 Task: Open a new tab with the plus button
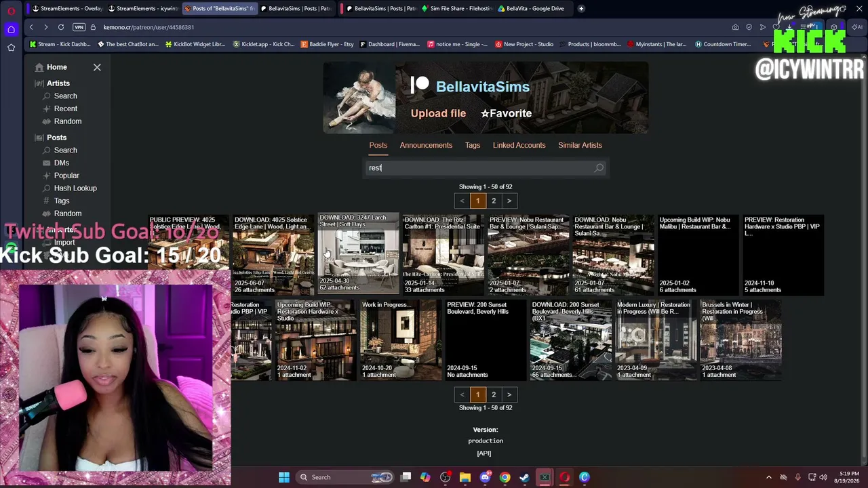(582, 8)
